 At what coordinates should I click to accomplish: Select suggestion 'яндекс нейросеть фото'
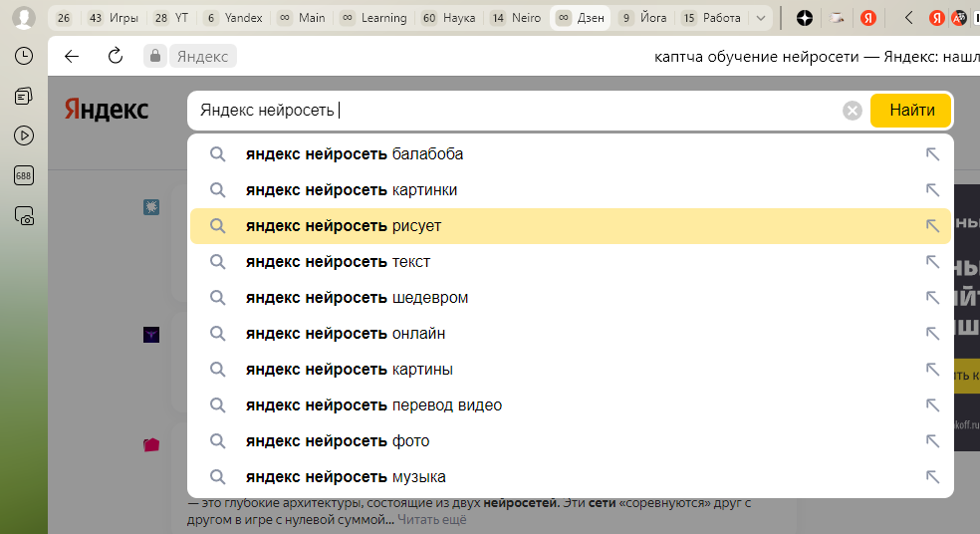pos(570,440)
